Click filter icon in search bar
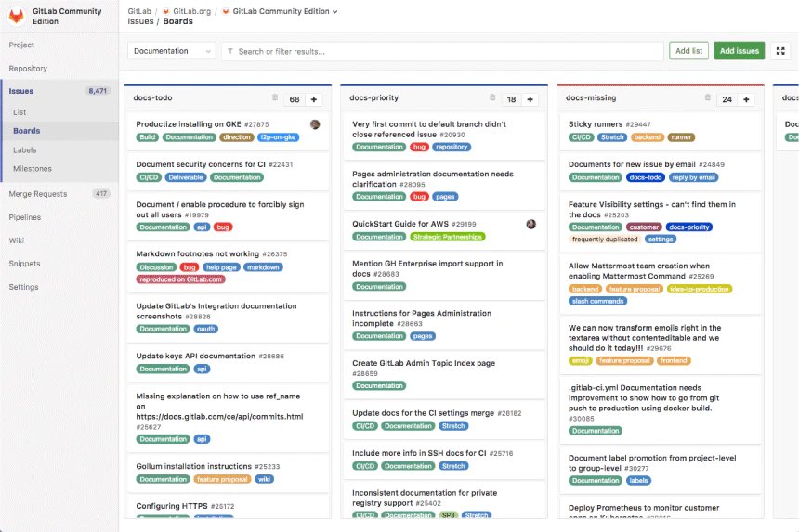The width and height of the screenshot is (799, 532). (x=230, y=51)
